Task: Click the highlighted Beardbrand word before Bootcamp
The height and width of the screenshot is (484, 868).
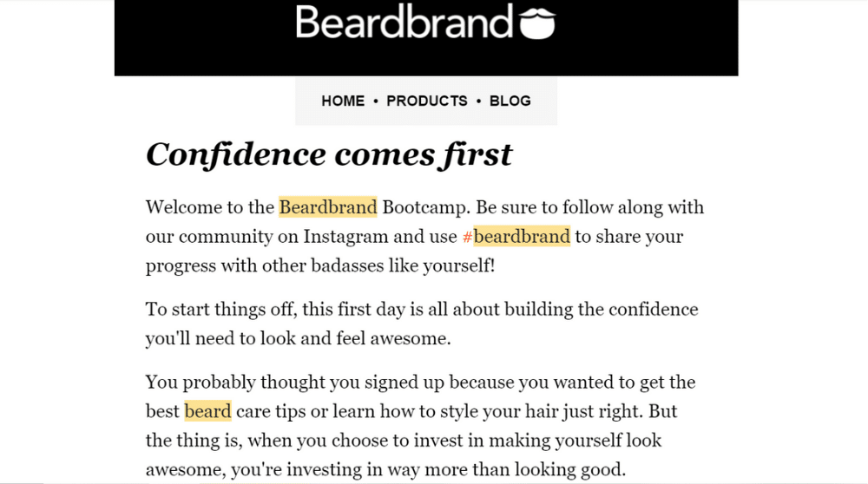Action: 328,207
